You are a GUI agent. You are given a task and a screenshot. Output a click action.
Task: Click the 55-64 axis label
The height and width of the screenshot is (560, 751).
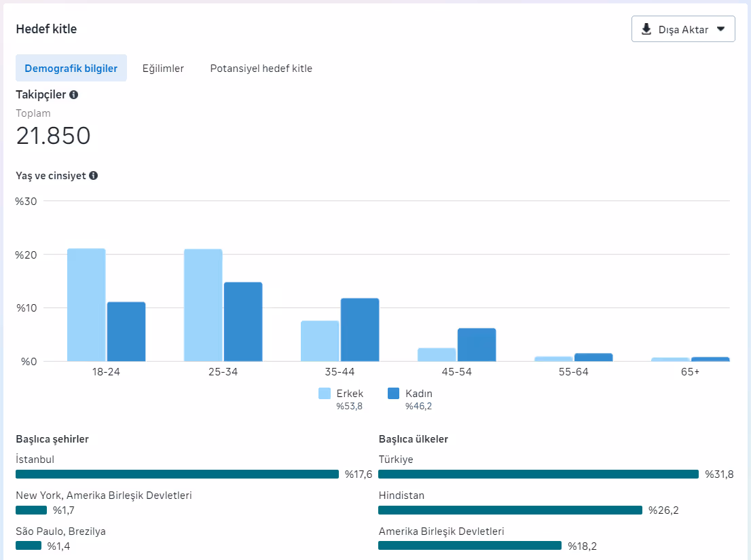coord(573,372)
